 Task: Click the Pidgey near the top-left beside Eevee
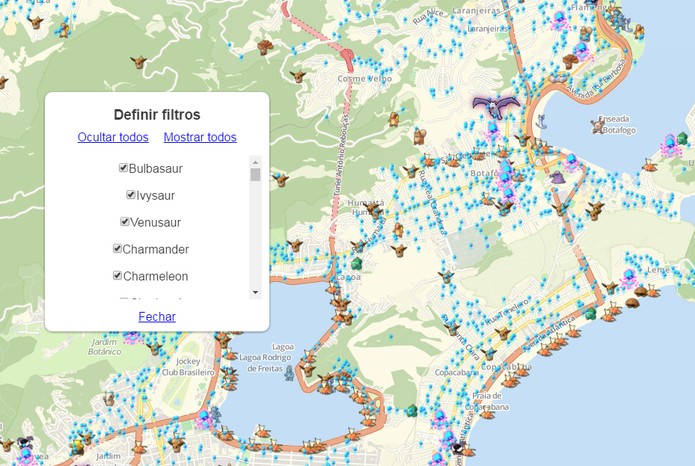pyautogui.click(x=64, y=30)
